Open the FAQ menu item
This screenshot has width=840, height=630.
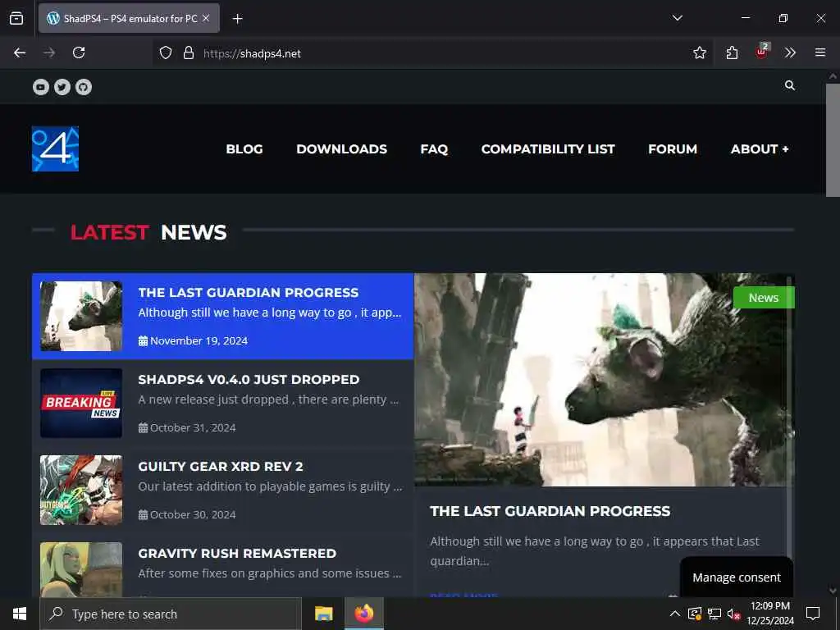coord(434,149)
